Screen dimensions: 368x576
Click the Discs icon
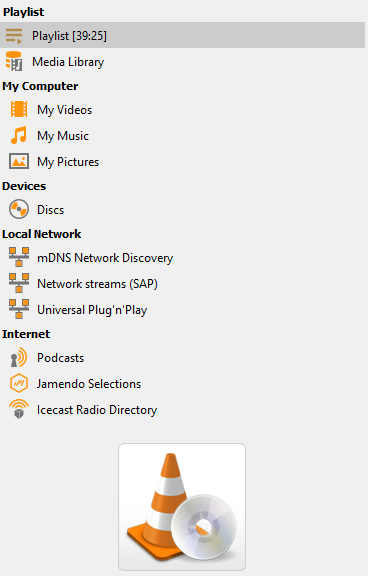(x=19, y=209)
